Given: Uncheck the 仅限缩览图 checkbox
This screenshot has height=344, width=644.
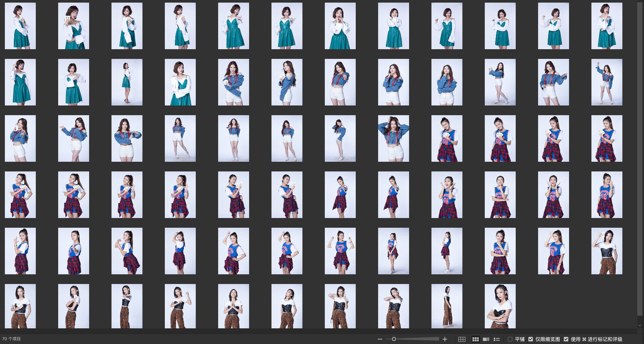Looking at the screenshot, I should (x=531, y=339).
